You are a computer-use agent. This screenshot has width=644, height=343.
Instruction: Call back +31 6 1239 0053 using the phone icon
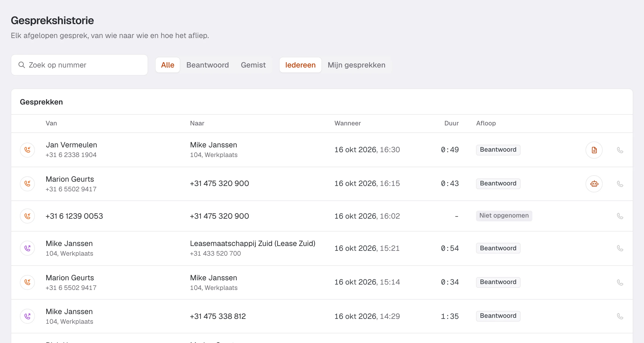(620, 216)
